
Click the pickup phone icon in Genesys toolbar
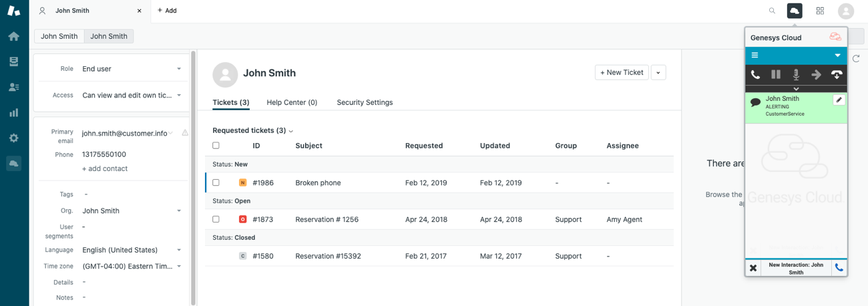pyautogui.click(x=755, y=75)
